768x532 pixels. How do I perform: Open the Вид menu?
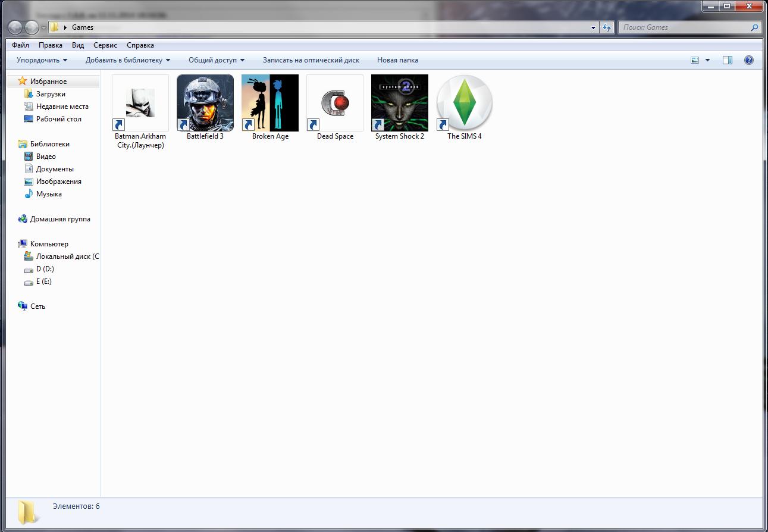point(78,45)
